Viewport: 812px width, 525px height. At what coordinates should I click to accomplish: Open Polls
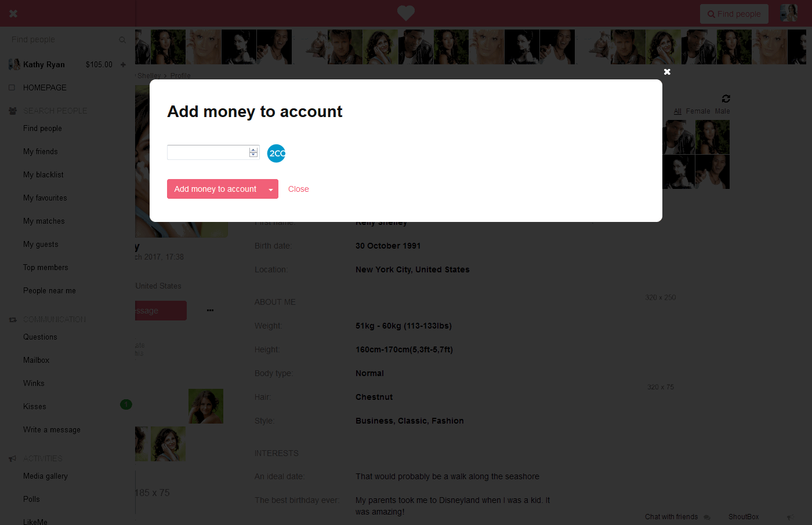pyautogui.click(x=31, y=499)
